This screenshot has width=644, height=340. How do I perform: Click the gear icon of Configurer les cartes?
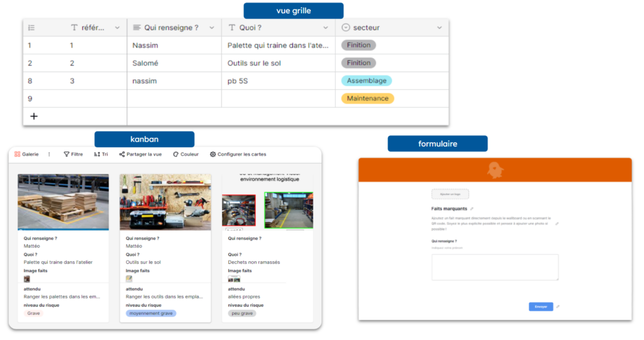pos(213,154)
